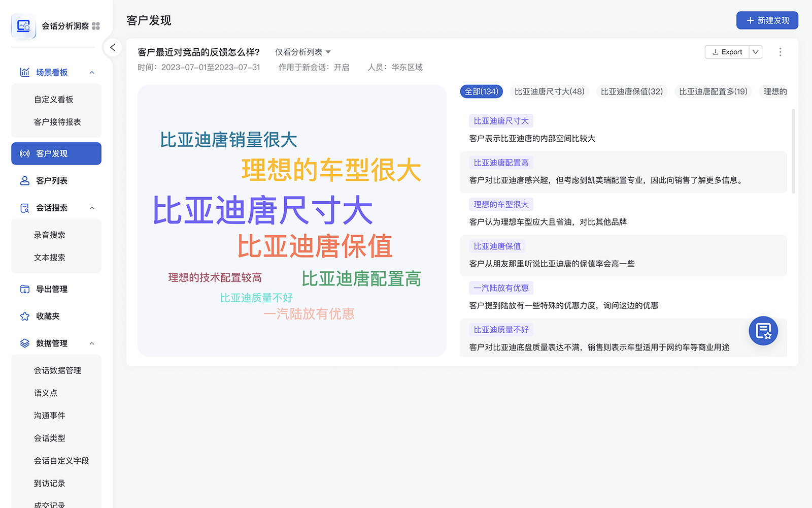Image resolution: width=812 pixels, height=508 pixels.
Task: Click the 一汽陆放有优惠 tag in list
Action: coord(501,288)
